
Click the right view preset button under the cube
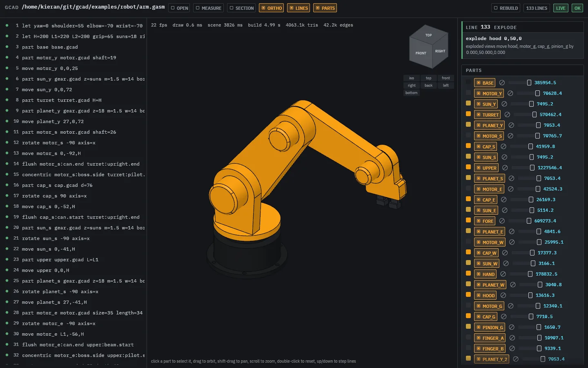[x=412, y=85]
